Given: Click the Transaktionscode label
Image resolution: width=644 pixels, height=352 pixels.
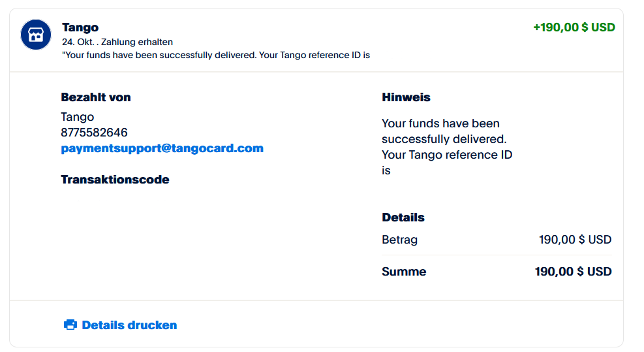Looking at the screenshot, I should click(x=115, y=180).
